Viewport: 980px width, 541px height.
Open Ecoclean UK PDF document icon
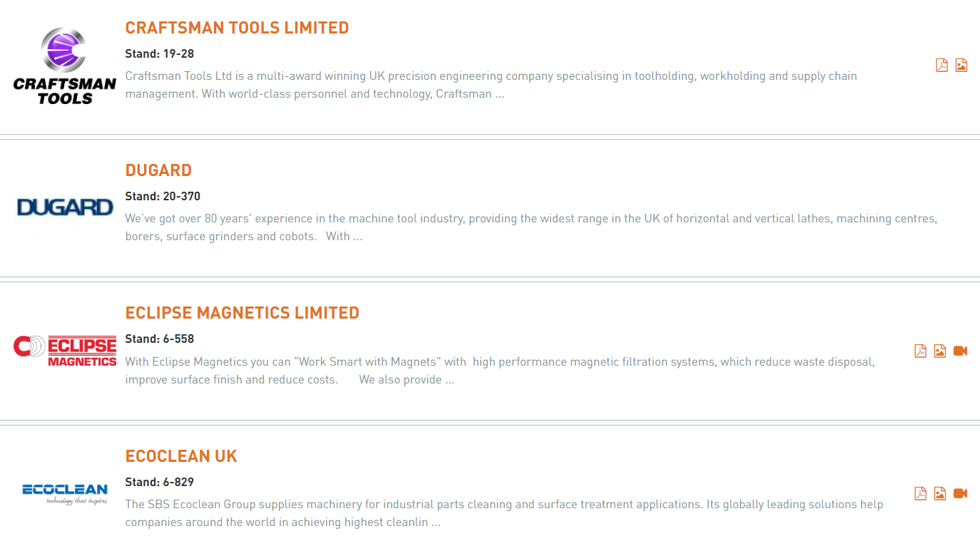pyautogui.click(x=921, y=493)
